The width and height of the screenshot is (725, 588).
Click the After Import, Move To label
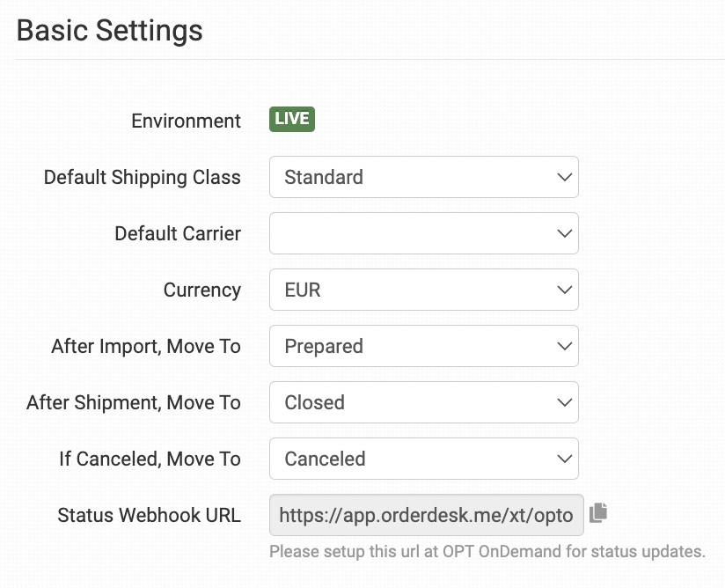pos(146,346)
